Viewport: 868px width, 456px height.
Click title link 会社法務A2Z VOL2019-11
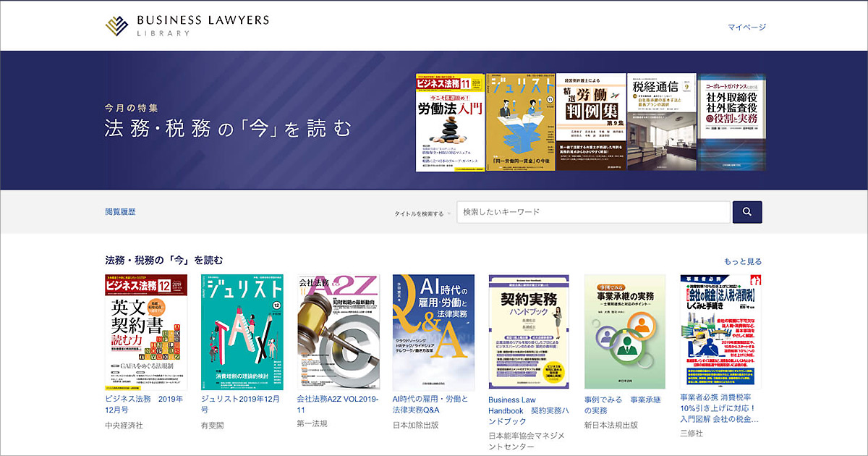pos(338,404)
